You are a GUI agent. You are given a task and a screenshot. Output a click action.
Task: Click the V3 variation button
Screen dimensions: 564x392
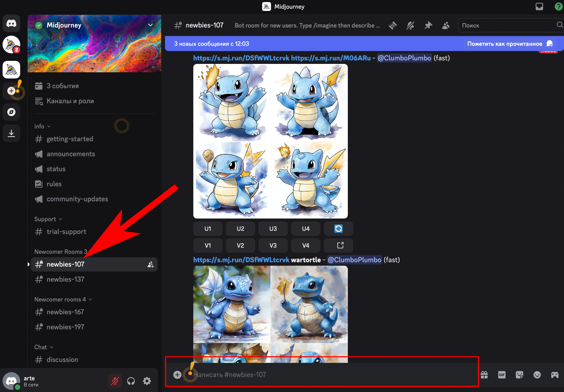(x=273, y=246)
